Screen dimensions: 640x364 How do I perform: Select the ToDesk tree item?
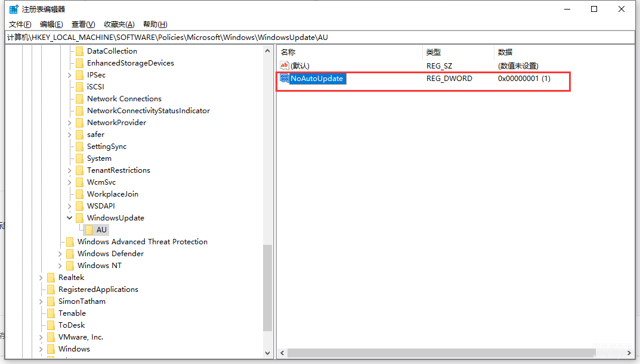pyautogui.click(x=72, y=325)
